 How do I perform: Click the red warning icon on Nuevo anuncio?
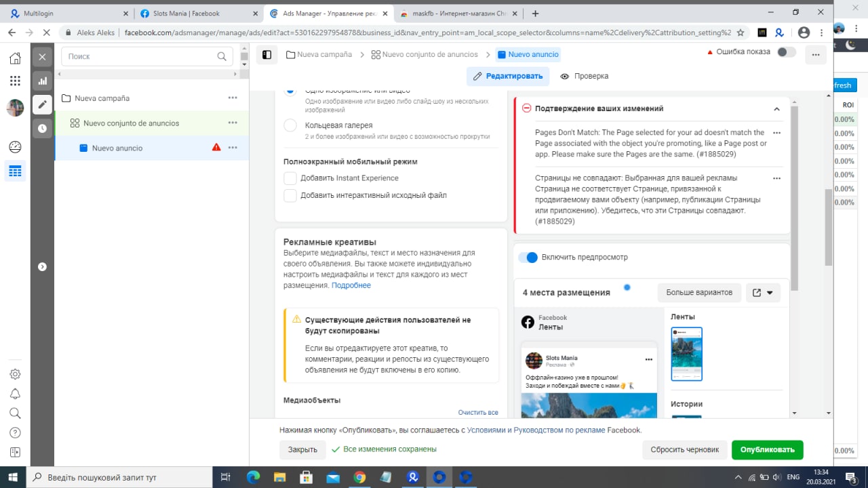pos(216,147)
